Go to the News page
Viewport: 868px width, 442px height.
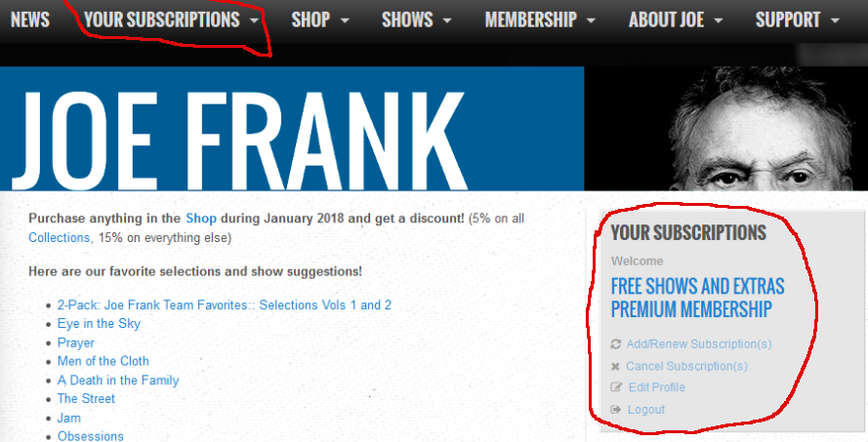tap(30, 20)
